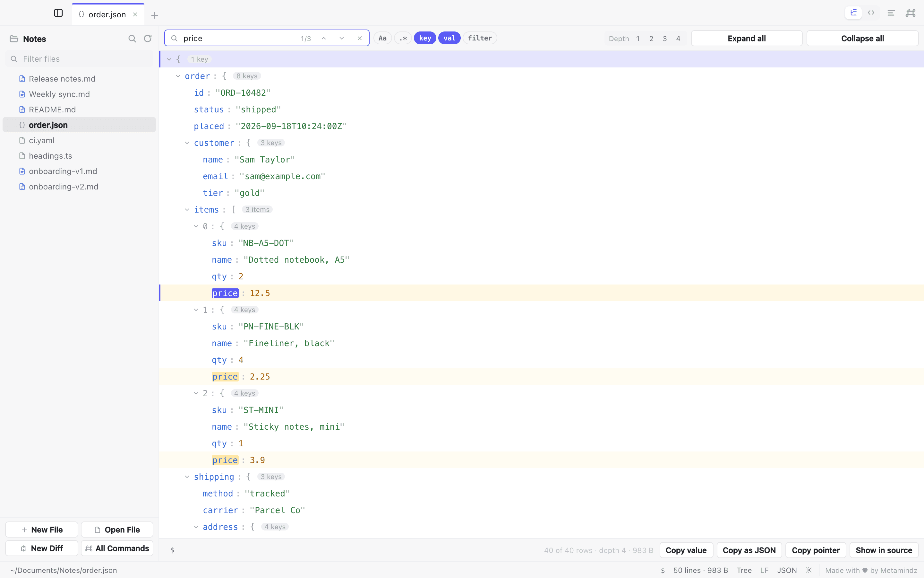
Task: Toggle val matching in search
Action: point(449,38)
